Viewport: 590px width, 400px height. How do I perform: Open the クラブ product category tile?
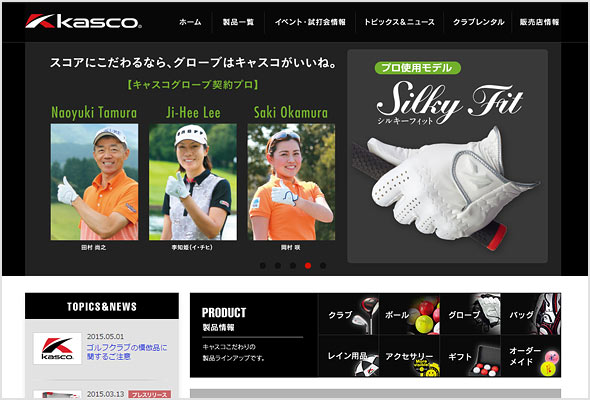(x=349, y=314)
